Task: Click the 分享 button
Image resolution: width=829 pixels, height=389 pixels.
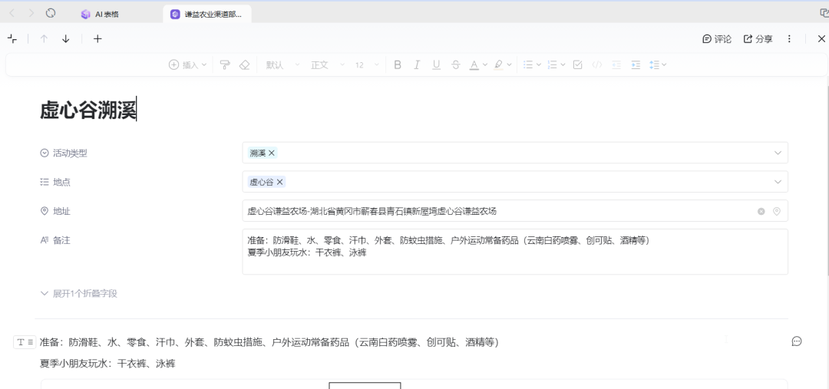Action: [x=758, y=39]
